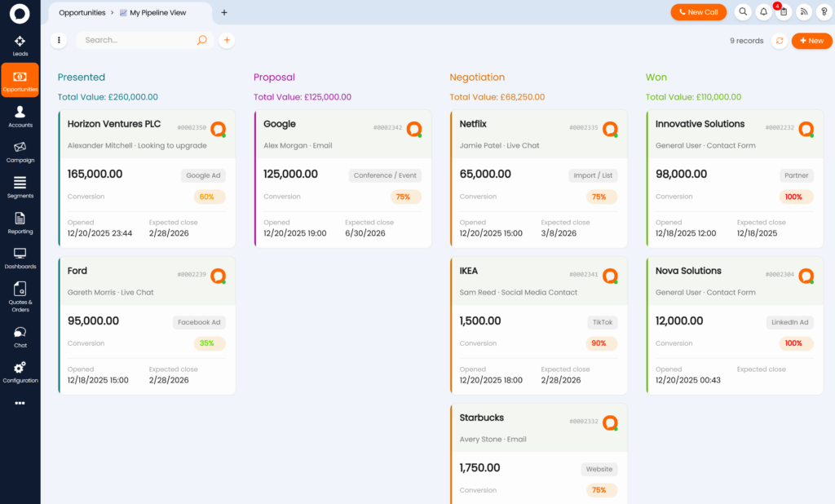Open the help question mark icon
Image resolution: width=835 pixels, height=504 pixels.
click(x=824, y=12)
